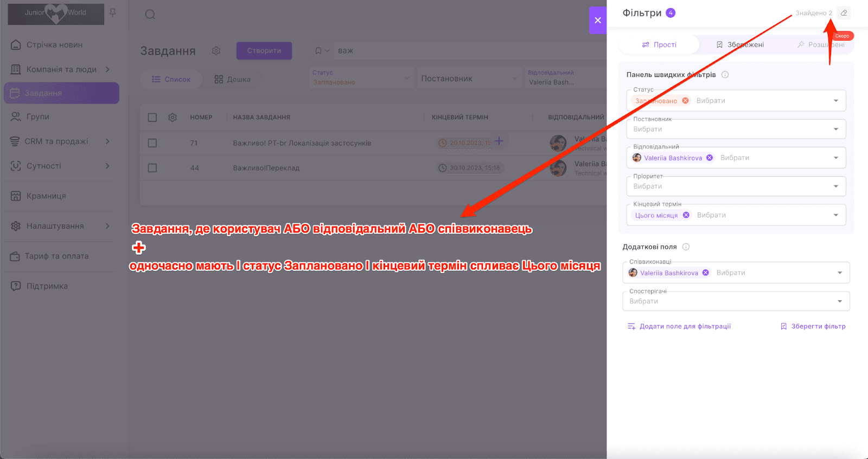This screenshot has width=868, height=459.
Task: Switch to Дошка view
Action: 232,79
